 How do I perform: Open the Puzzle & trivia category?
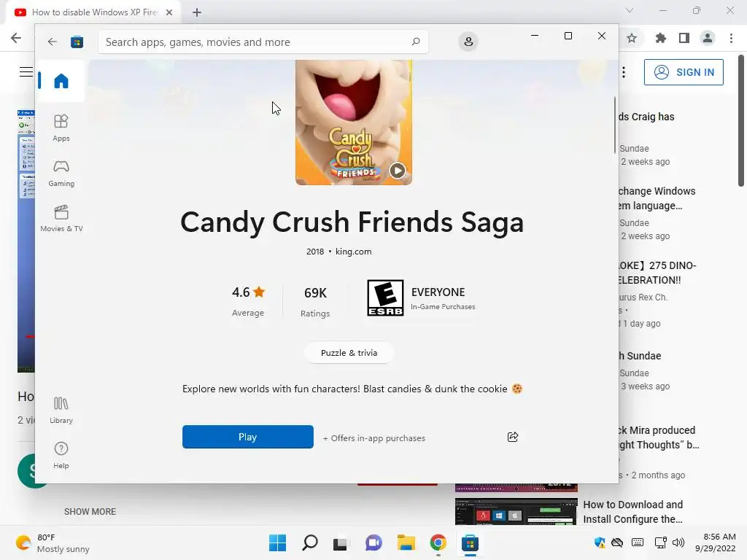[x=349, y=353]
